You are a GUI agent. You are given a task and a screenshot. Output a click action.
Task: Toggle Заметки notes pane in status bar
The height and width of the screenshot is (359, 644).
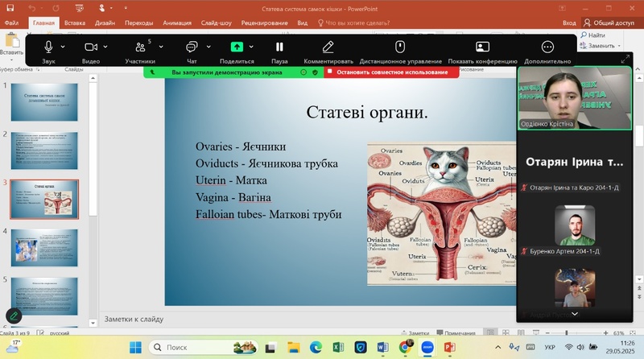click(x=415, y=333)
